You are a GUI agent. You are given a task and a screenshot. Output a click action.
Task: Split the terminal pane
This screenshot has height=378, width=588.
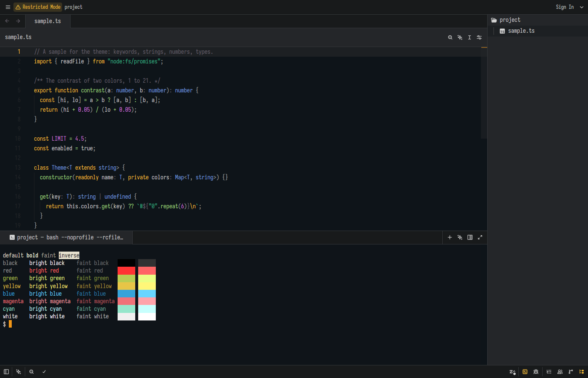(470, 237)
